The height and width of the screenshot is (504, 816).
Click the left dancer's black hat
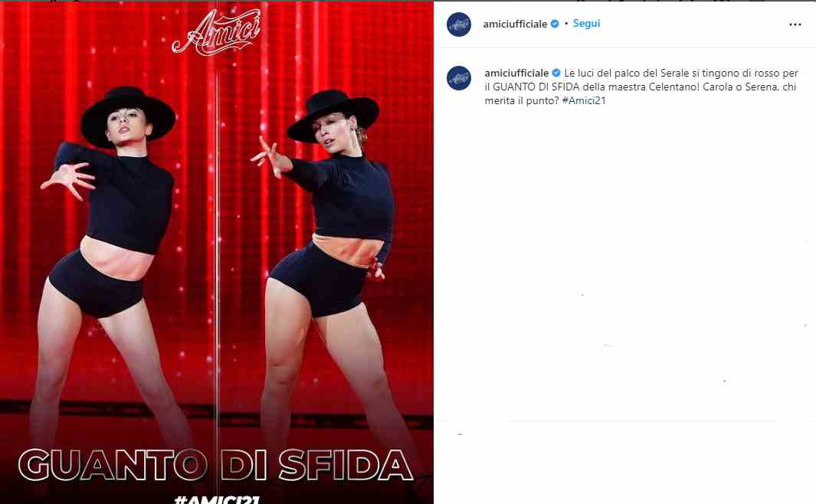128,116
